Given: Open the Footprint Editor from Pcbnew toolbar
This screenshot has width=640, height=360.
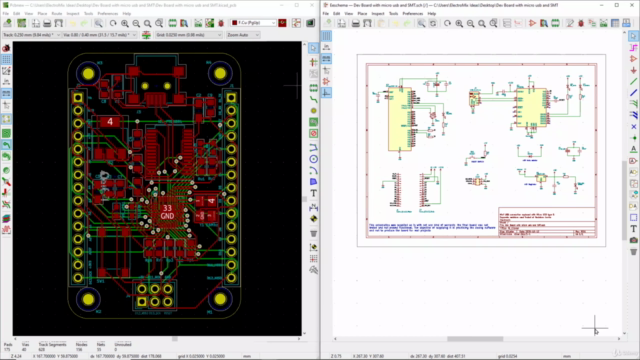Looking at the screenshot, I should 173,23.
